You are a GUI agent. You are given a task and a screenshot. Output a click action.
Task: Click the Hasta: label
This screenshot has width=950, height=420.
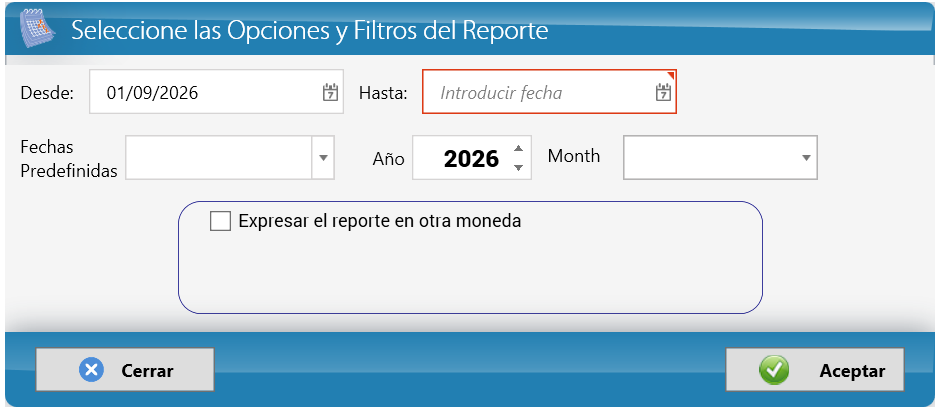click(x=383, y=93)
